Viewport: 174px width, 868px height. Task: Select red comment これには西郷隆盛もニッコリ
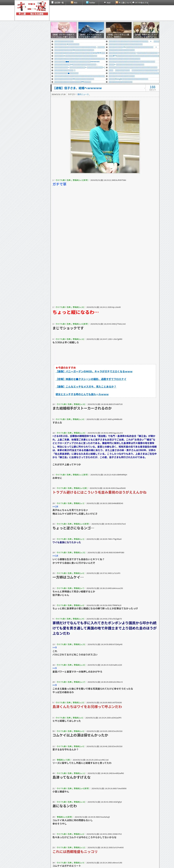pyautogui.click(x=75, y=852)
